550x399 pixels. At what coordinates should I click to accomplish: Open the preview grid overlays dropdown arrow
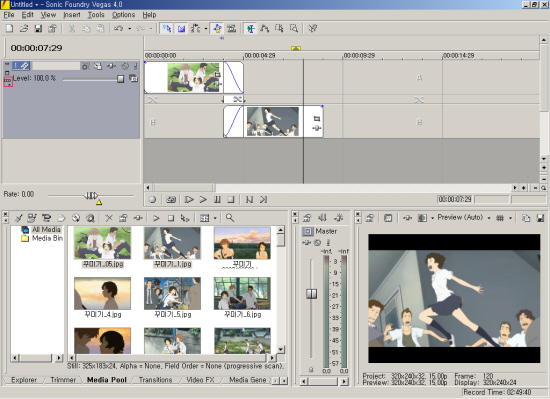(510, 218)
